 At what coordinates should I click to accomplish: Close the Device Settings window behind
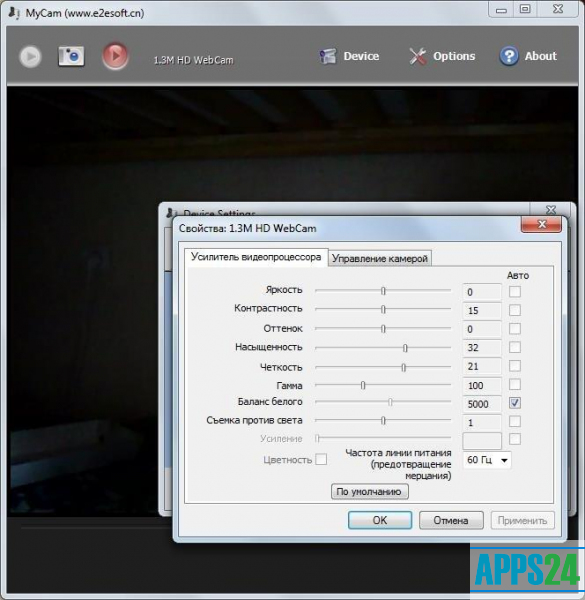click(551, 210)
